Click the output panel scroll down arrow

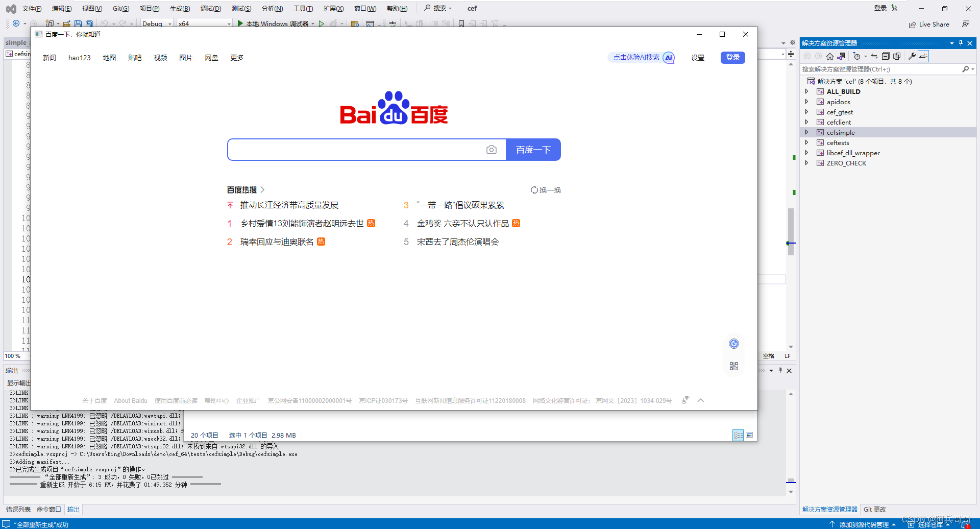pyautogui.click(x=791, y=492)
